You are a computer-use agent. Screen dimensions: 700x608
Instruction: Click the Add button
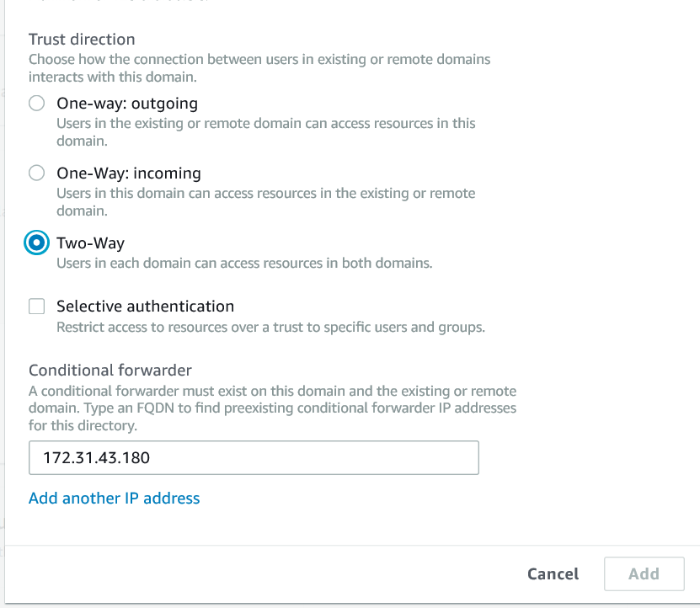click(x=644, y=573)
